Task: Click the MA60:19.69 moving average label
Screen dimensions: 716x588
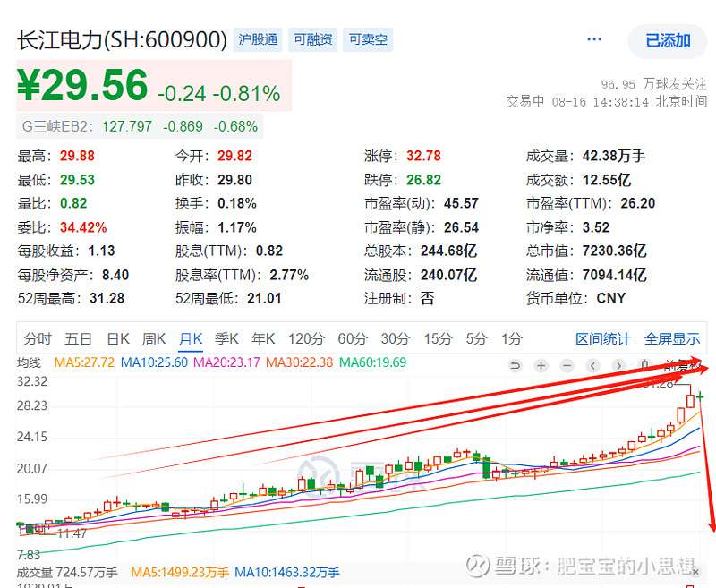Action: pyautogui.click(x=372, y=362)
